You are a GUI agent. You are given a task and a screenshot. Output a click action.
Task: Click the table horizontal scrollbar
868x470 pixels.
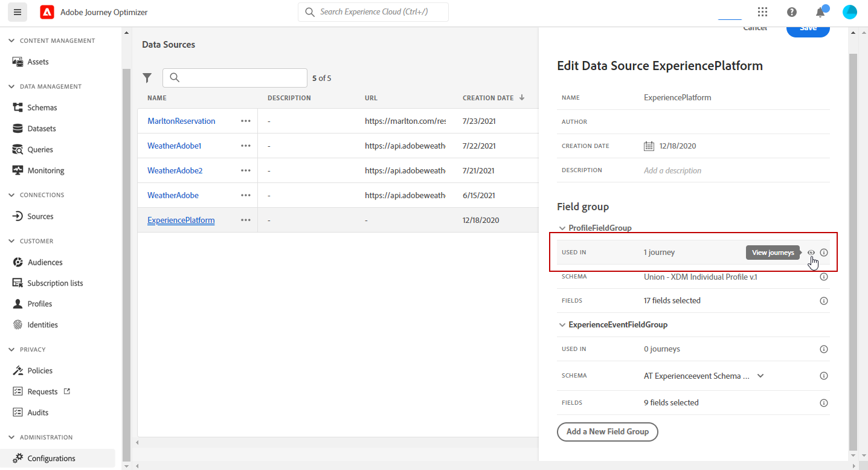coord(336,443)
